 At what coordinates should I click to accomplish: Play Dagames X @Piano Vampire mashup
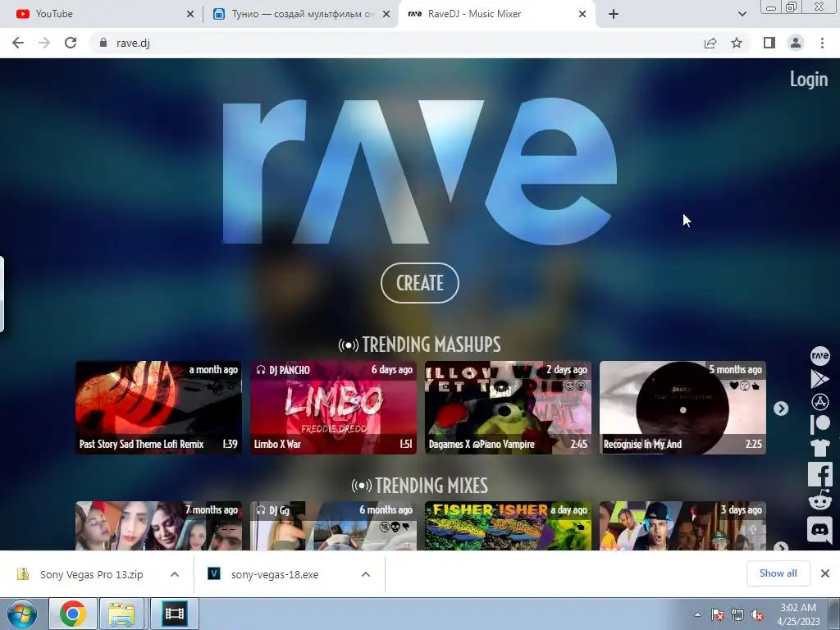tap(508, 407)
